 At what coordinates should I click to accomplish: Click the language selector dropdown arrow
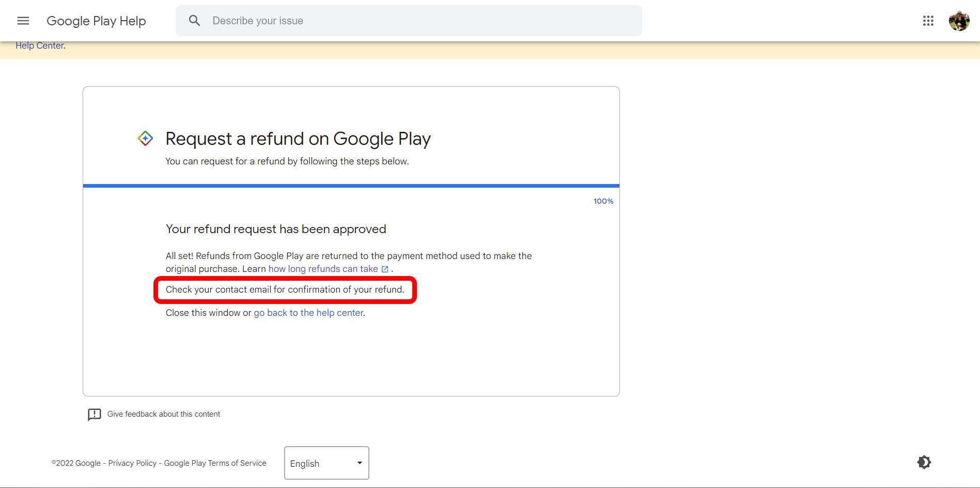click(x=360, y=463)
